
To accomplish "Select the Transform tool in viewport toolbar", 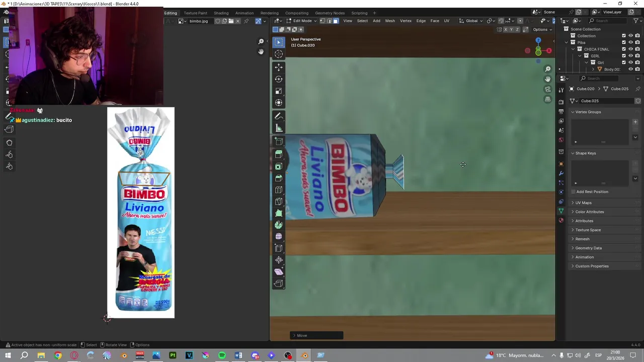I will pyautogui.click(x=279, y=103).
